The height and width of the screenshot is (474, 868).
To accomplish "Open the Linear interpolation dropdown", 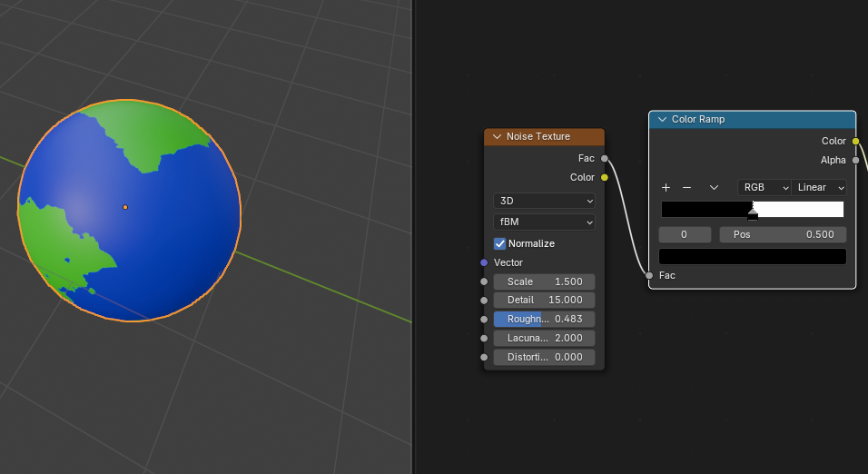I will [818, 187].
